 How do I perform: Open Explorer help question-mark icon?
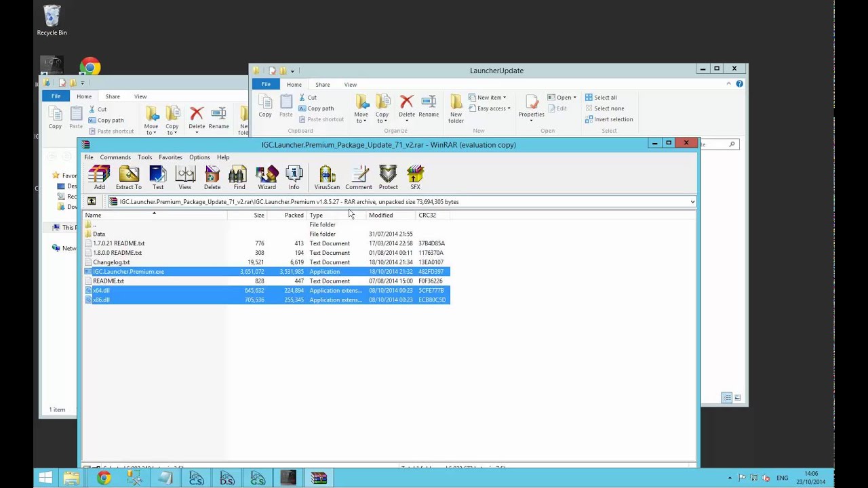click(739, 84)
